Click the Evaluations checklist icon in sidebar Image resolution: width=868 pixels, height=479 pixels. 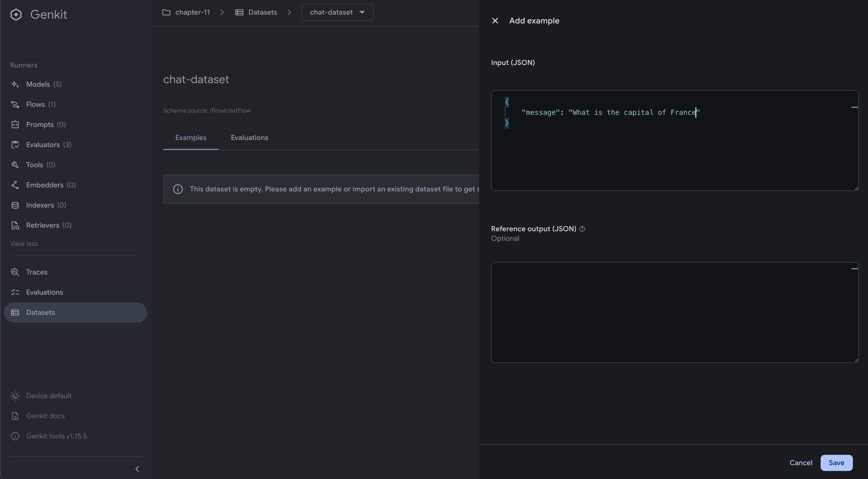tap(15, 292)
